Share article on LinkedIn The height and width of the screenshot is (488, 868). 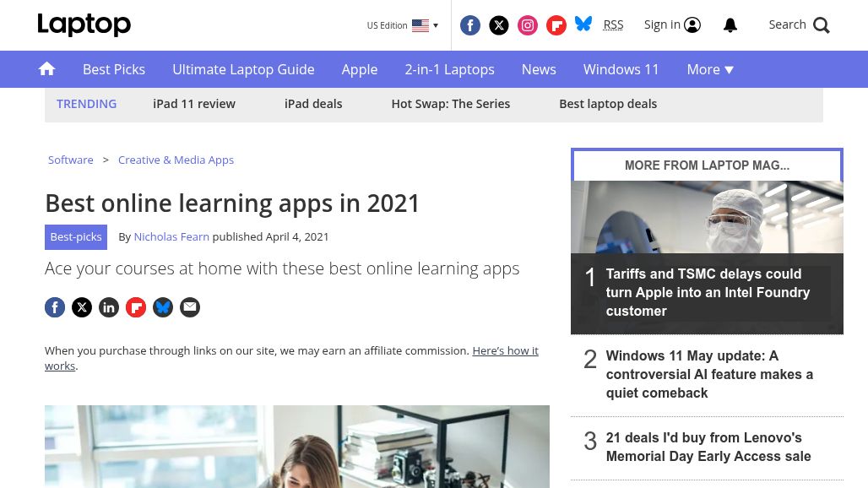[x=109, y=307]
